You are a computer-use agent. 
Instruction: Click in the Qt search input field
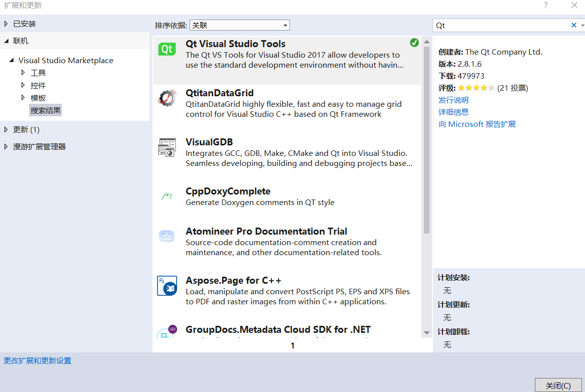tap(502, 26)
